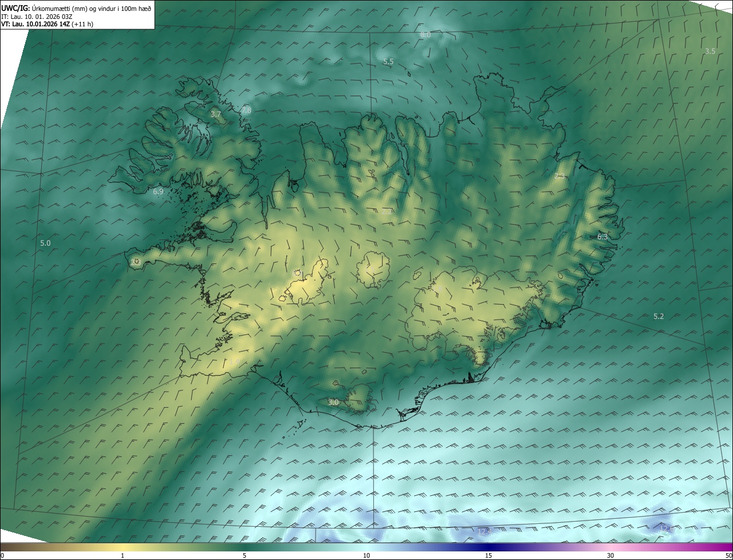733x560 pixels.
Task: Click the '8.0' precipitation value north of Iceland
Action: (x=425, y=35)
